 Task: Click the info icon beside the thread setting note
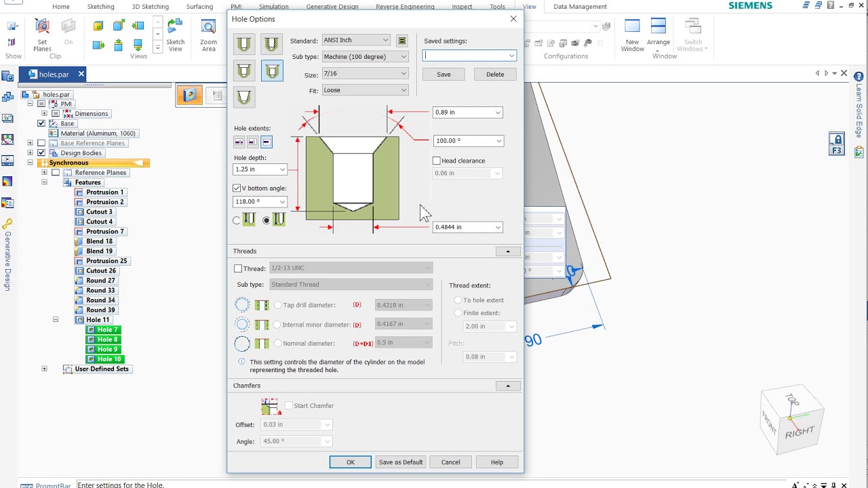tap(242, 362)
